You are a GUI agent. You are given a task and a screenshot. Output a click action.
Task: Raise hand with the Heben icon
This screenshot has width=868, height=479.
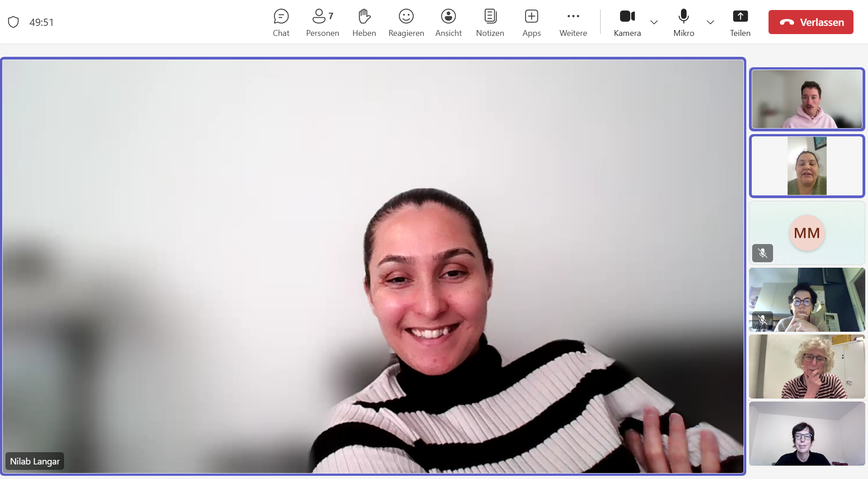(364, 22)
